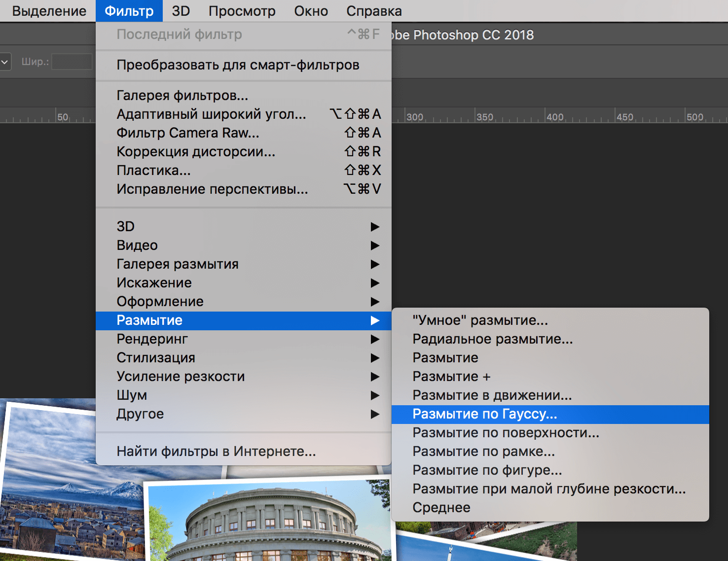Screen dimensions: 728x561
Task: Launch Фильтр Camera Raw
Action: [188, 133]
